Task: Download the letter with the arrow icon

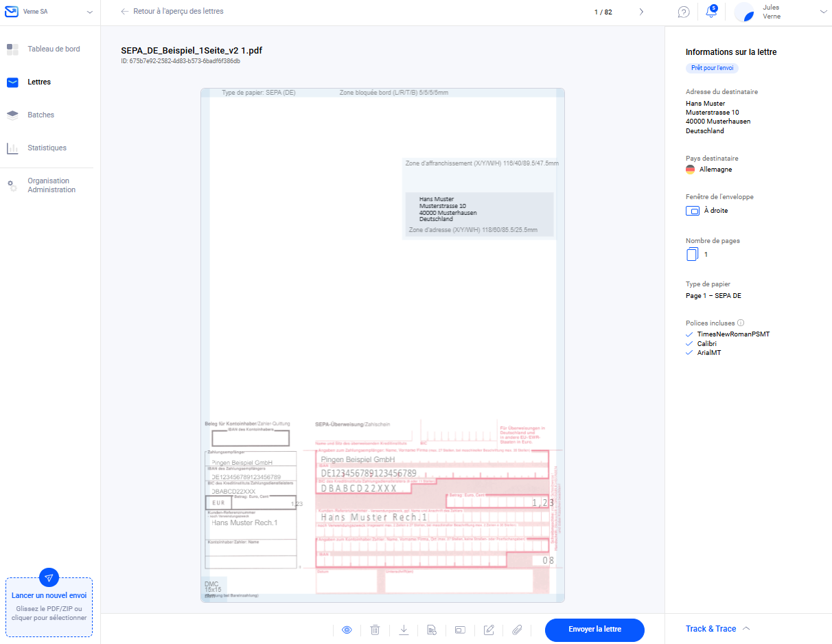Action: (x=404, y=630)
